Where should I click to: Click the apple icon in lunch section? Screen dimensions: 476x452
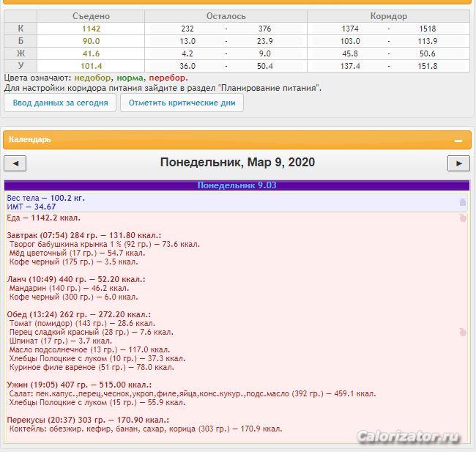462,332
